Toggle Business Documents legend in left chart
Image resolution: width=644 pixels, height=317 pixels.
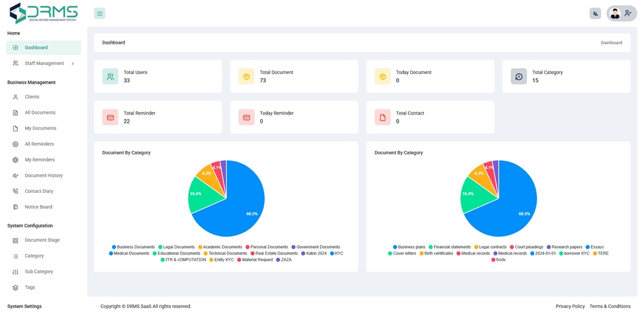click(x=135, y=247)
